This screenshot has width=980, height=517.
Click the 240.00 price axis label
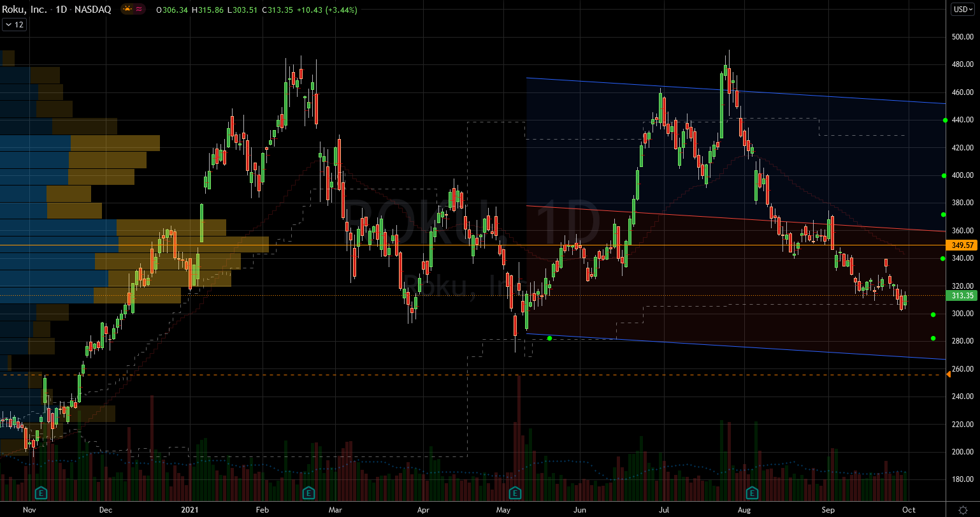click(962, 397)
